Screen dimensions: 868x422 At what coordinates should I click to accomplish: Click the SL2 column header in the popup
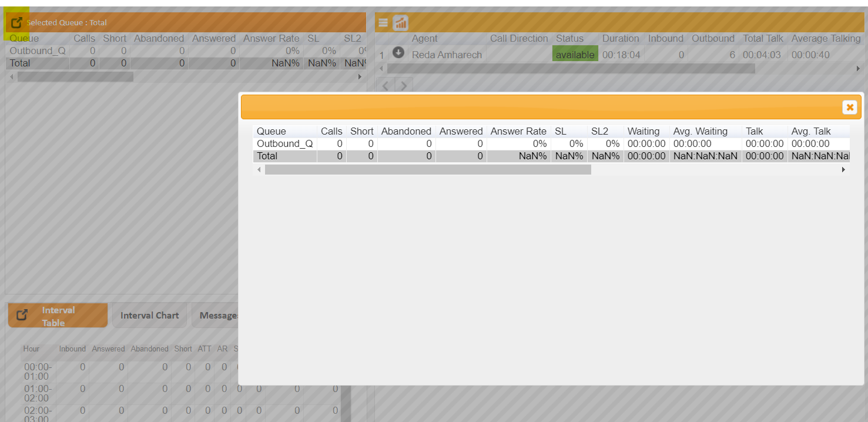pyautogui.click(x=599, y=131)
